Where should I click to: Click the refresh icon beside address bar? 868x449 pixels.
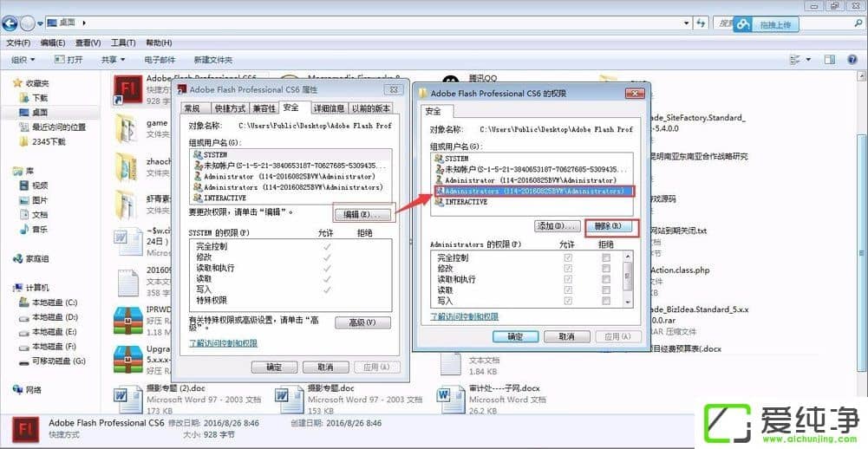click(699, 24)
